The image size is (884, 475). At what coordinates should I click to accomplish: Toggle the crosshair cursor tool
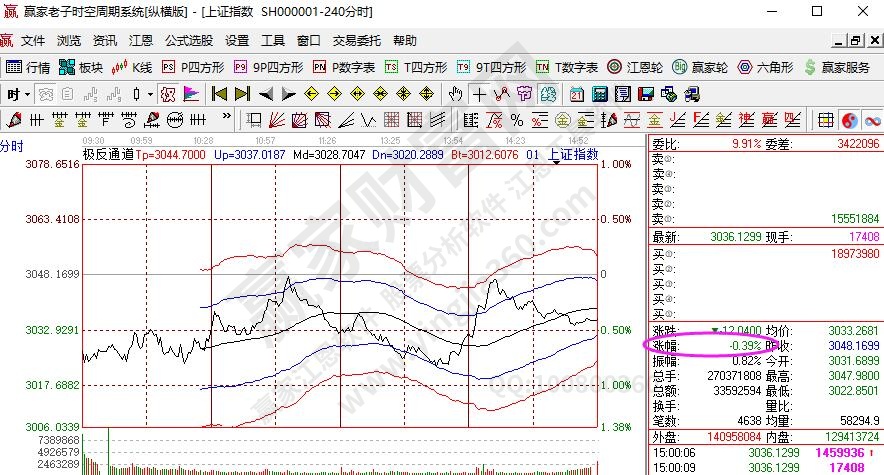479,94
